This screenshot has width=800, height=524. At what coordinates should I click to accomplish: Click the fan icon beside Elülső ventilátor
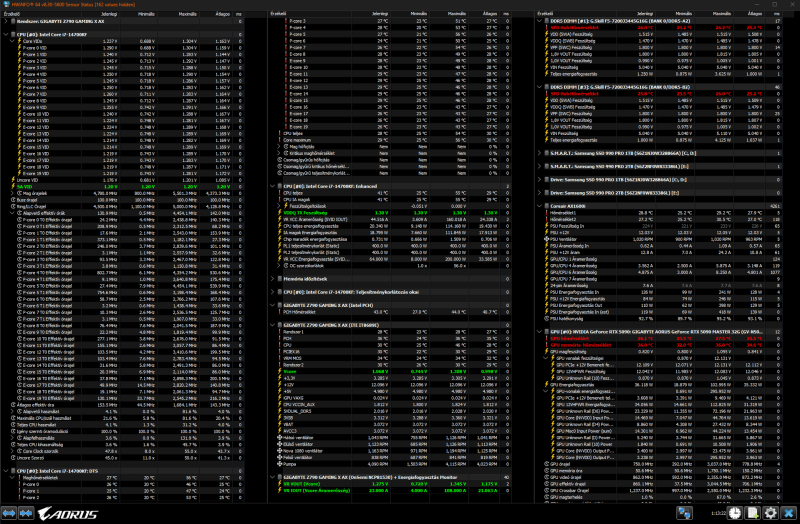[280, 444]
